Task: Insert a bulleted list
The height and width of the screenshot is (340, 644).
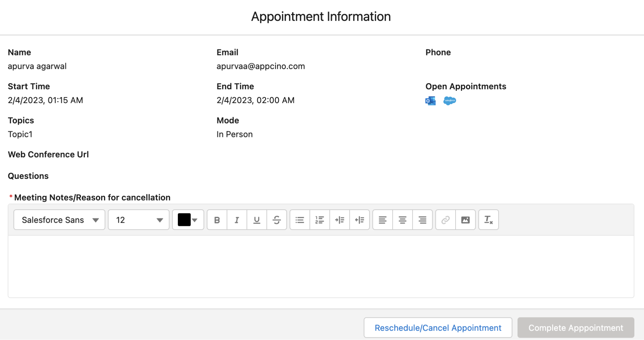Action: 300,220
